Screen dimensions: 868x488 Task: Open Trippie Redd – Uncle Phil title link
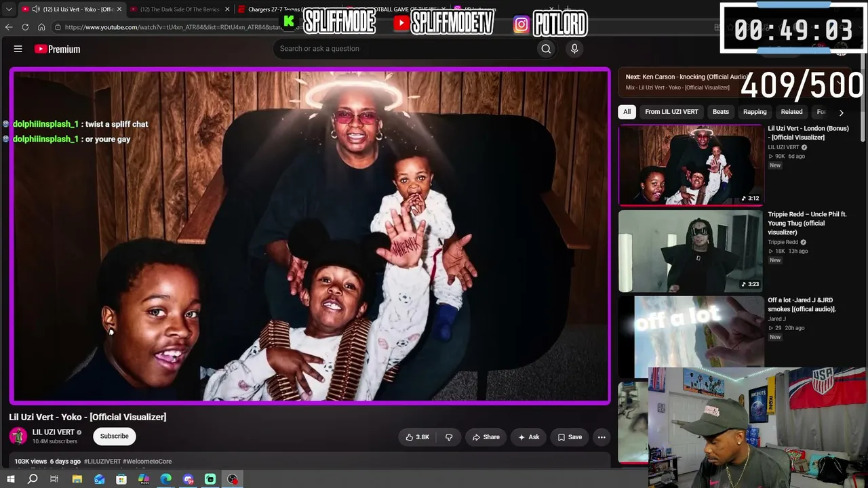[x=807, y=223]
